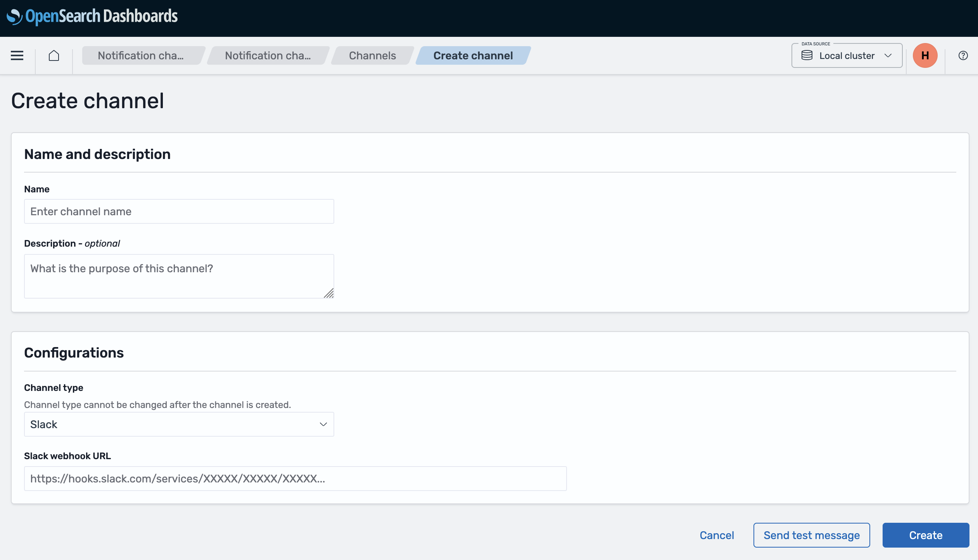Open the second Notification channels breadcrumb
The height and width of the screenshot is (560, 978).
click(x=268, y=55)
